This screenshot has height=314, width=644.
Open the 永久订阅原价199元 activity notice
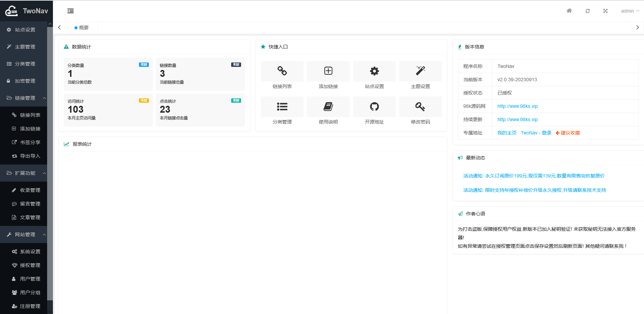coord(534,176)
